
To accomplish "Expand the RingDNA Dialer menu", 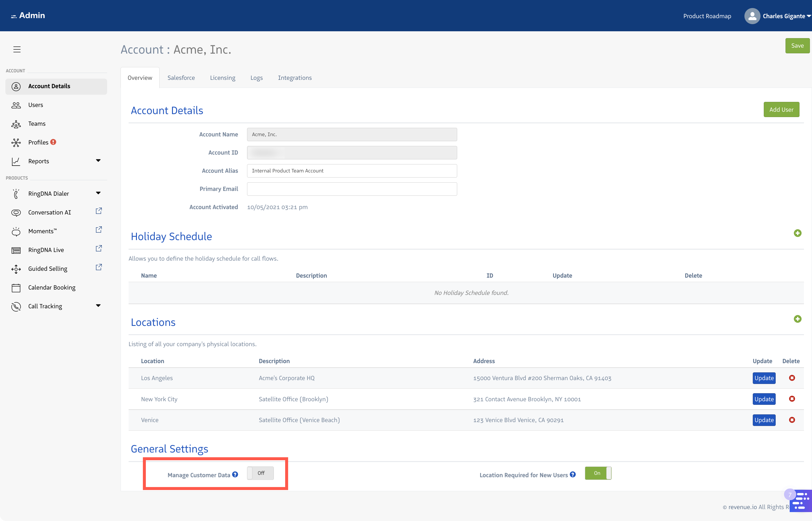I will click(98, 193).
